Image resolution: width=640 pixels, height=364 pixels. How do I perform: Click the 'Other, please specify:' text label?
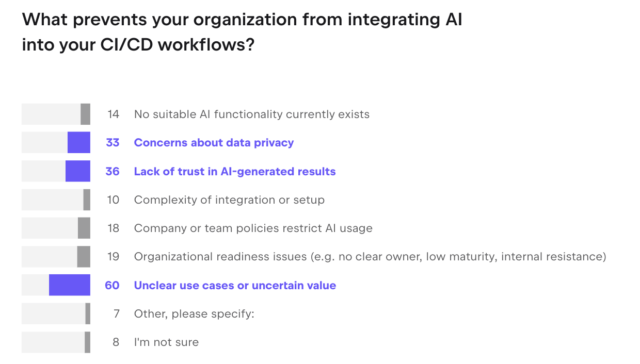[194, 313]
